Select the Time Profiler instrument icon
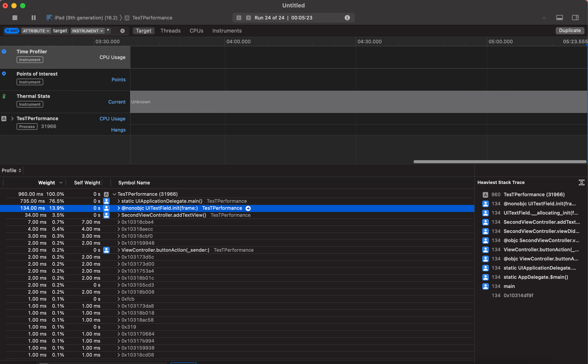 pos(4,51)
